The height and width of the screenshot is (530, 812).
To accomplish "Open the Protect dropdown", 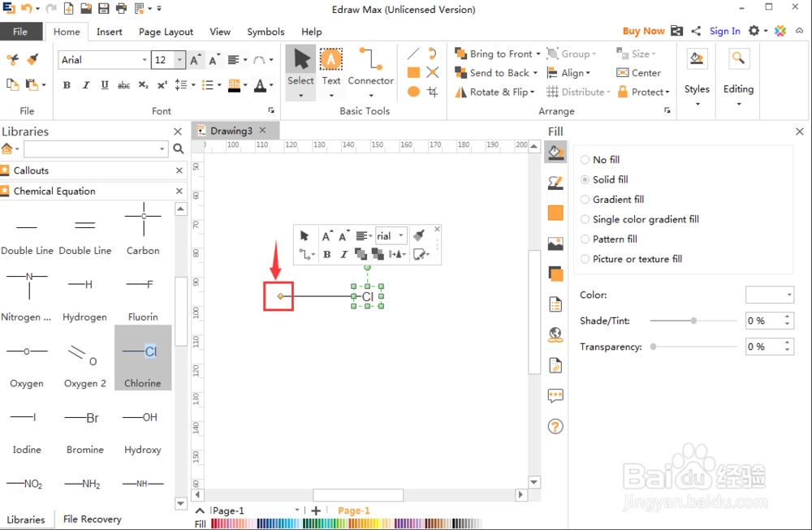I will coord(644,93).
